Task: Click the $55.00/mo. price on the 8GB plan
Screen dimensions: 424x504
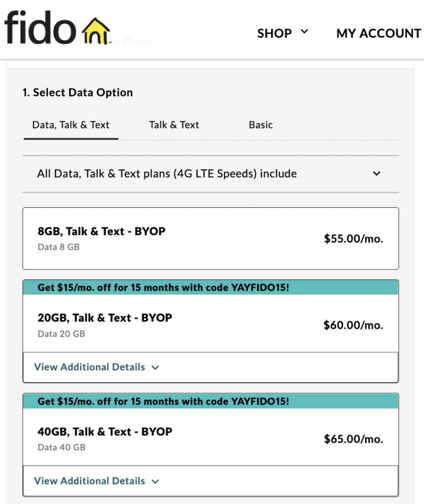Action: point(353,239)
